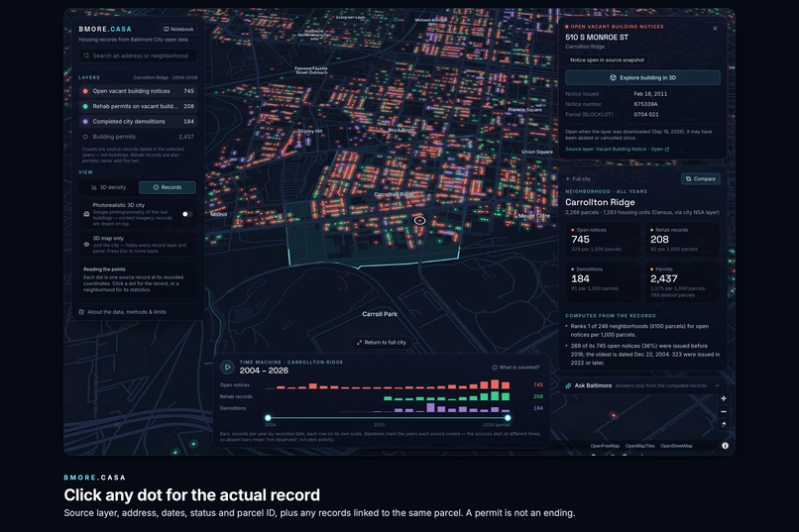Screen dimensions: 799x532
Task: Click the tallest purple Demolitions bar
Action: click(430, 407)
